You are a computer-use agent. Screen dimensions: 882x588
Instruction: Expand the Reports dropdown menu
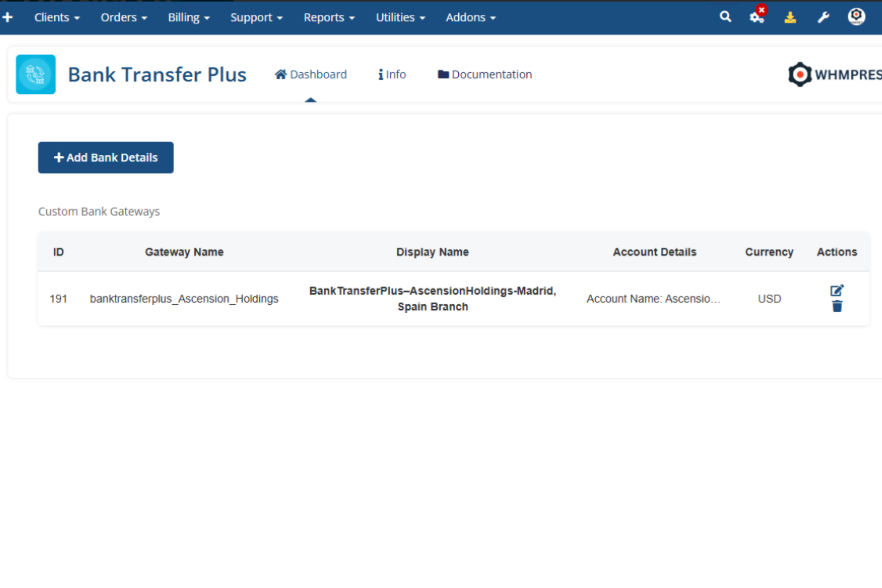(x=329, y=18)
